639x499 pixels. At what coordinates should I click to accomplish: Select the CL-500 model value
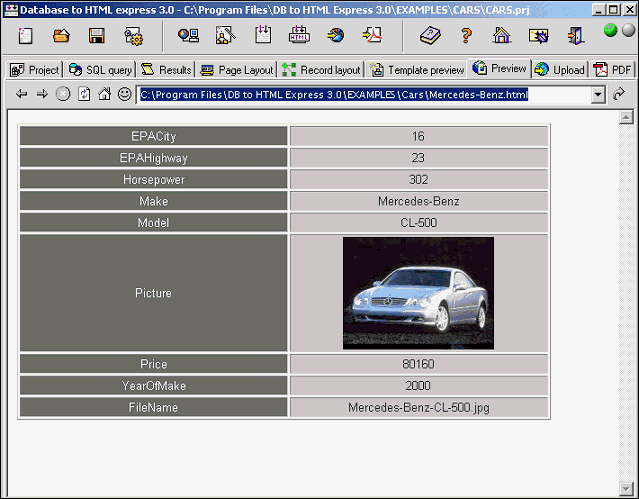pos(419,223)
